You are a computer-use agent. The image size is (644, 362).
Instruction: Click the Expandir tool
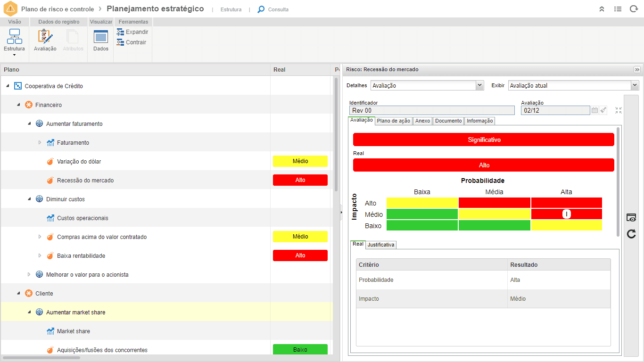point(132,32)
